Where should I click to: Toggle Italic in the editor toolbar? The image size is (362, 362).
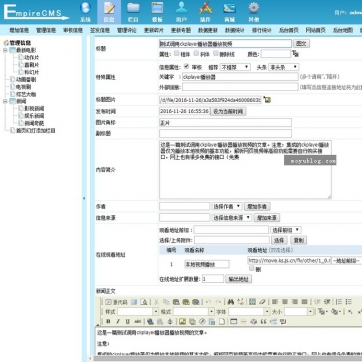(x=118, y=321)
